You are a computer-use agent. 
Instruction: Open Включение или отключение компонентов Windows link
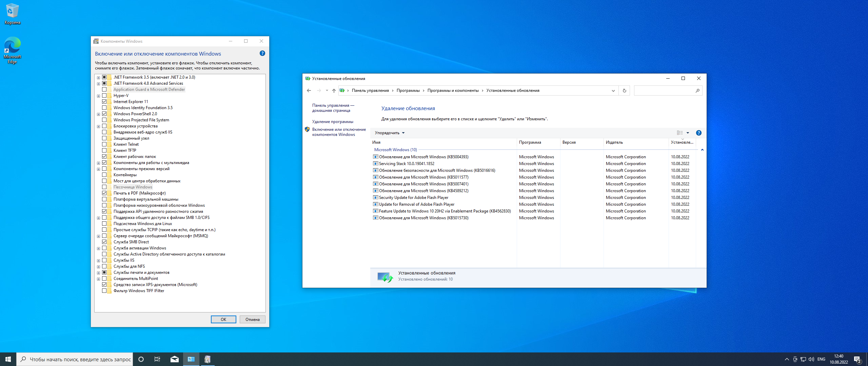click(339, 132)
